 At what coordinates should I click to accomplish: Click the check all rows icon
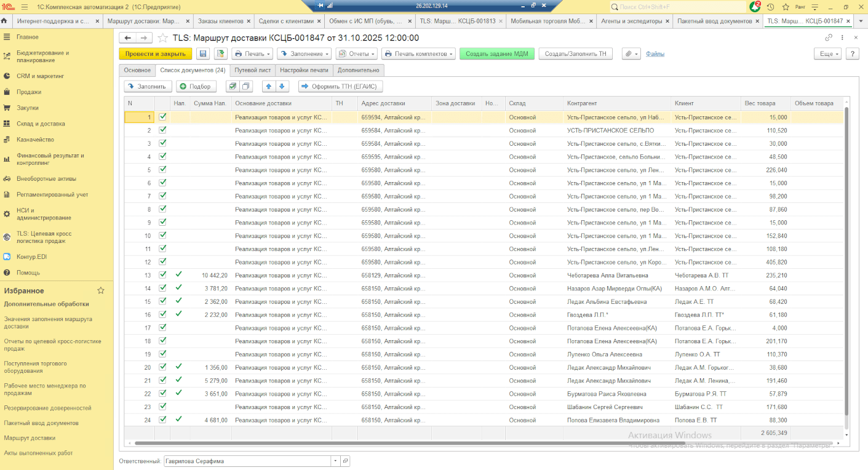[233, 87]
